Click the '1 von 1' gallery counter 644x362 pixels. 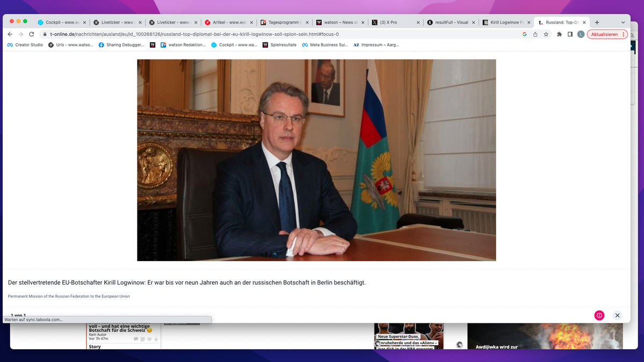click(x=18, y=315)
